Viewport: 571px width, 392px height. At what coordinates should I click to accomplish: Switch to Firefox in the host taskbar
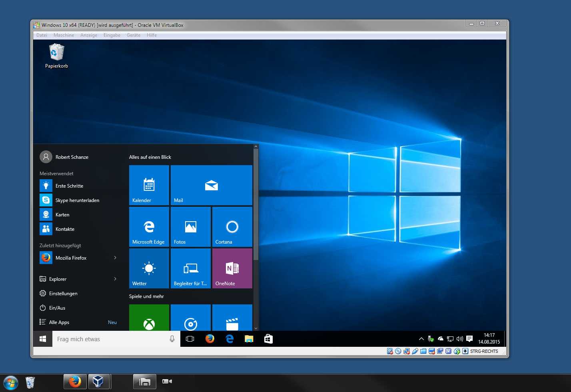75,382
